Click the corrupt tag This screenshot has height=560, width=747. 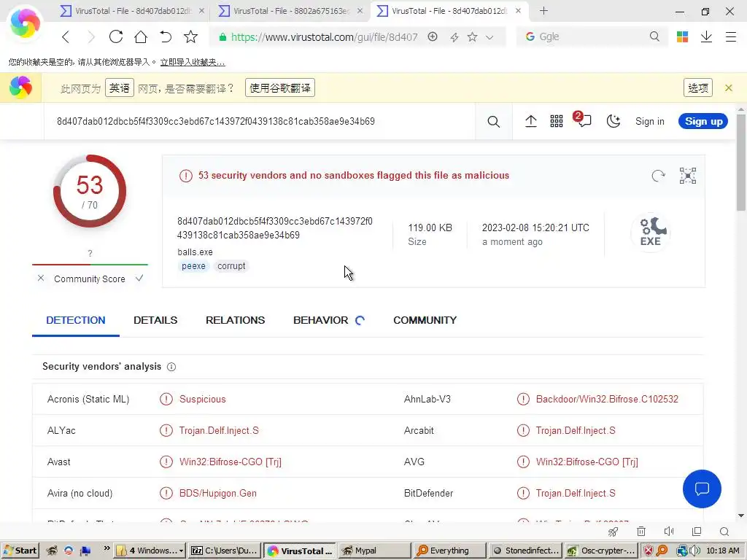(231, 265)
